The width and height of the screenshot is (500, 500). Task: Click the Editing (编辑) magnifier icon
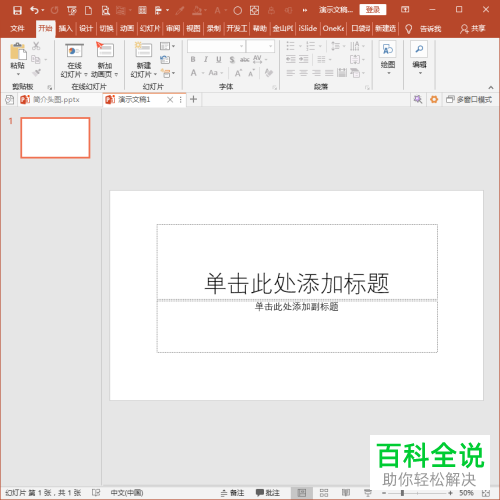[419, 49]
